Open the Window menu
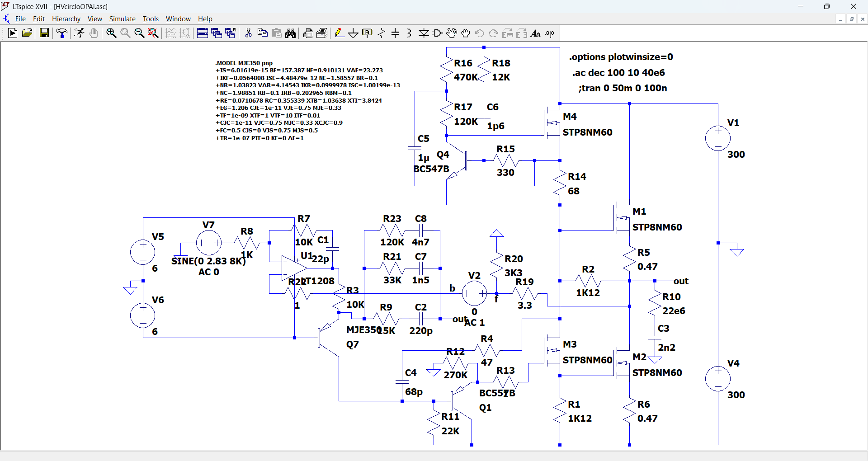868x461 pixels. click(178, 19)
